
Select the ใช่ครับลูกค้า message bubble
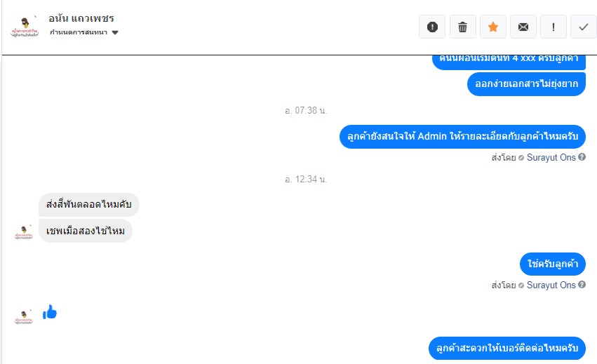[553, 264]
